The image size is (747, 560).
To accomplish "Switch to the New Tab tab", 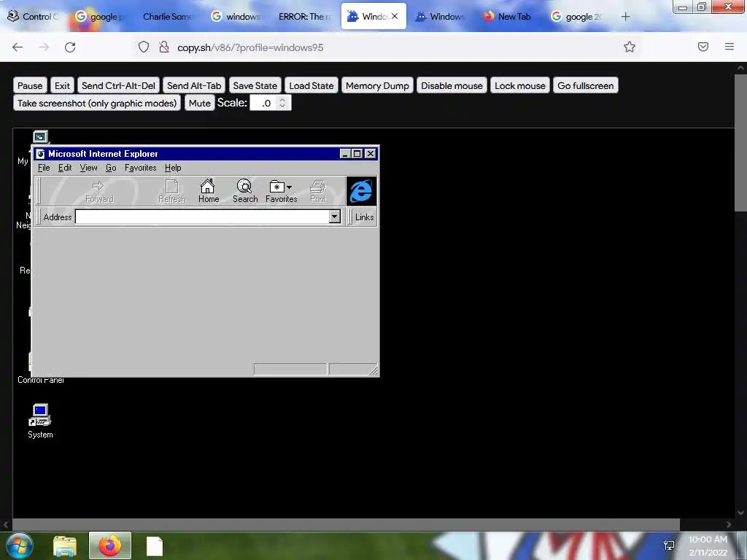I will coord(508,17).
